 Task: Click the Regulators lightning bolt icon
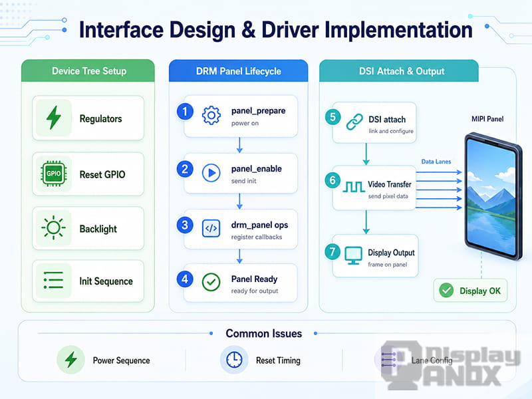[54, 118]
